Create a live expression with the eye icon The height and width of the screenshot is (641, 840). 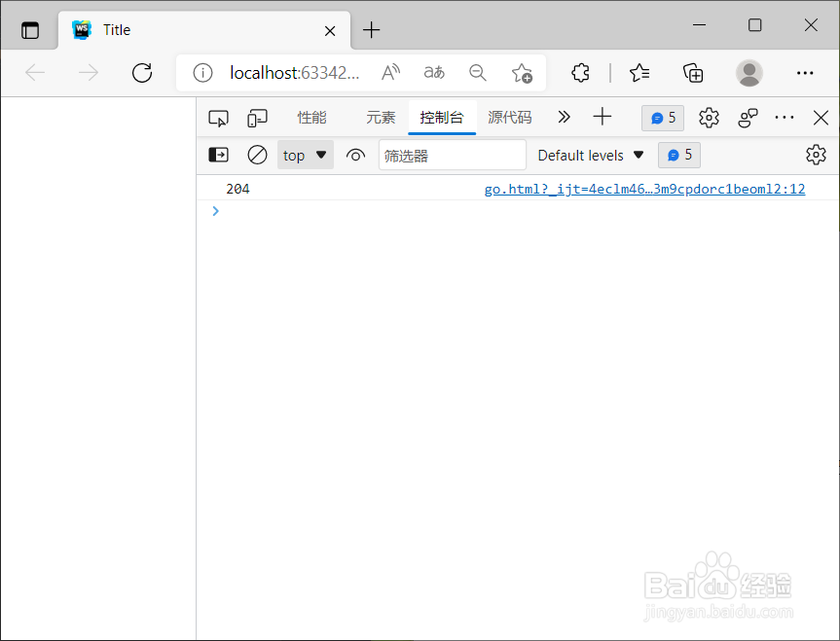click(355, 155)
